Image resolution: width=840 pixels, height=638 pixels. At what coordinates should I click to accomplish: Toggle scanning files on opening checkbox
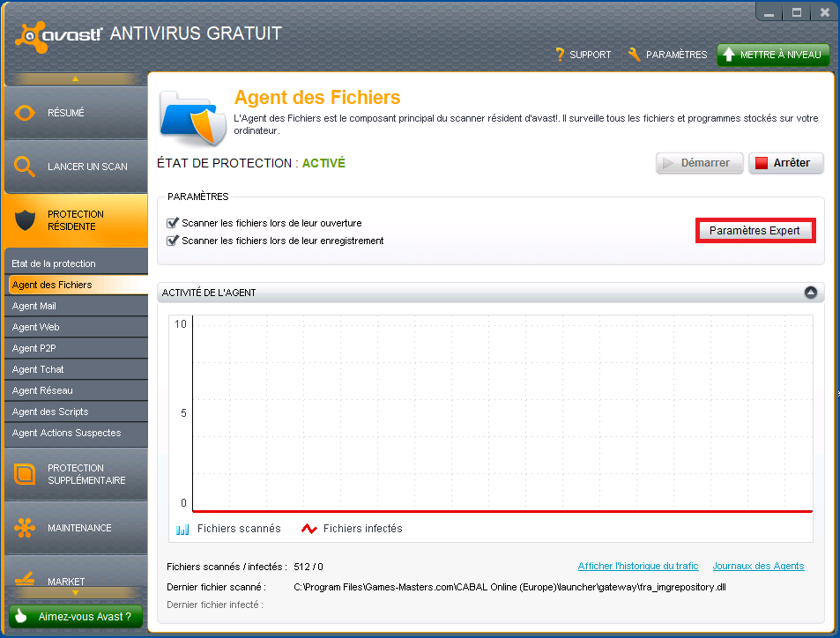(172, 223)
